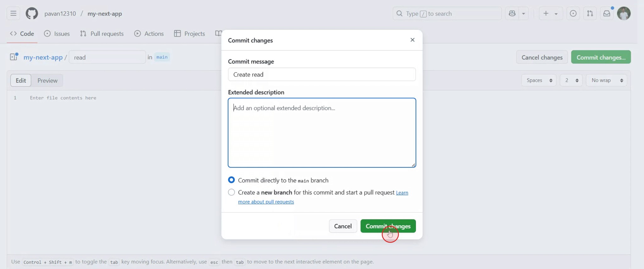
Task: Open the hamburger navigation menu icon
Action: pos(13,13)
